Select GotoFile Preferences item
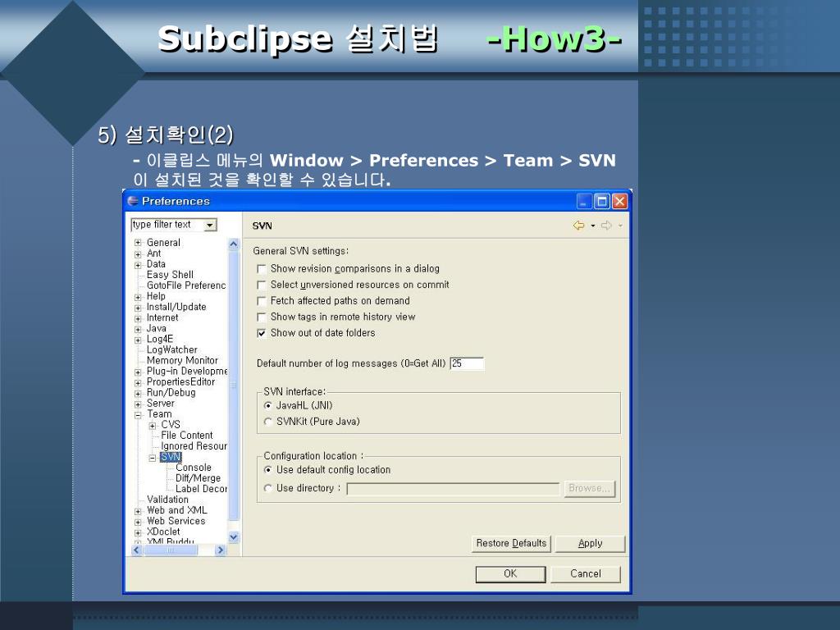 point(186,285)
